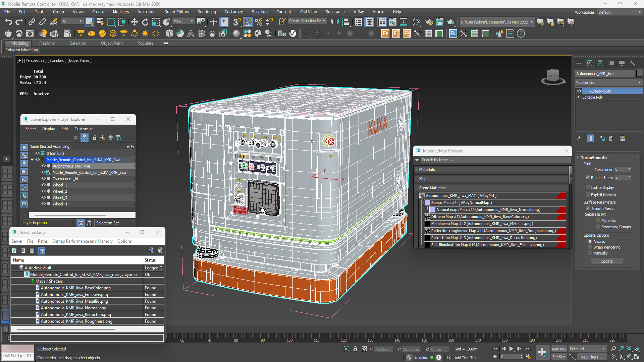
Task: Click the Scene Explorer lock icon
Action: pos(95,138)
